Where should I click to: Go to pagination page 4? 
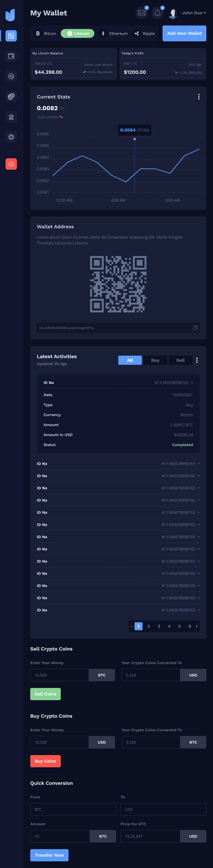pos(169,626)
